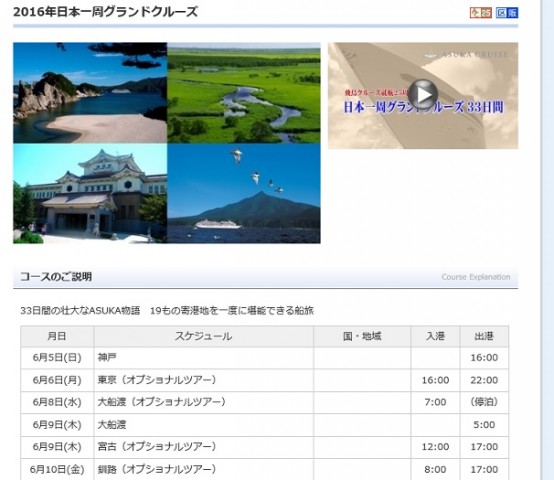Select the 6月9日(木) date in 大船渡 departure row
This screenshot has width=554, height=480.
[x=57, y=425]
